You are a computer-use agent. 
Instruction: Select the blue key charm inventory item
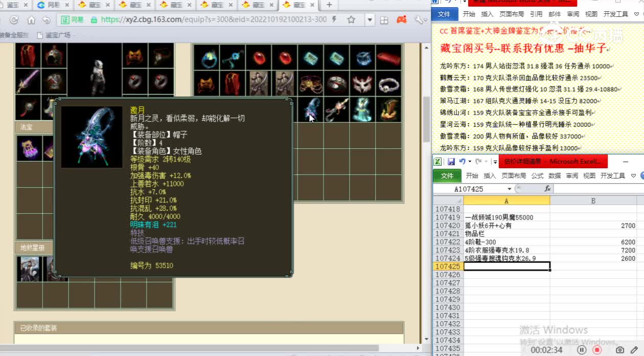(233, 58)
